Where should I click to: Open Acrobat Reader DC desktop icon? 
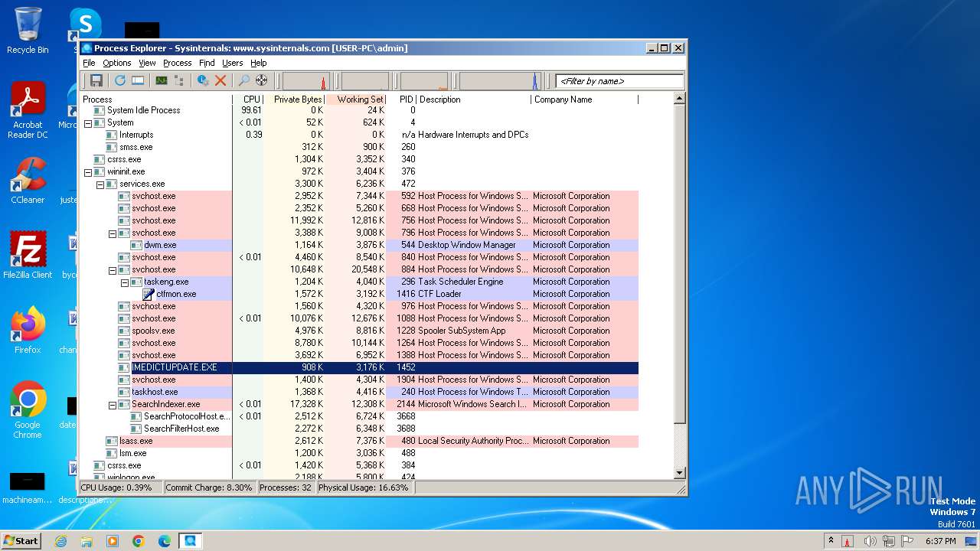pos(28,110)
